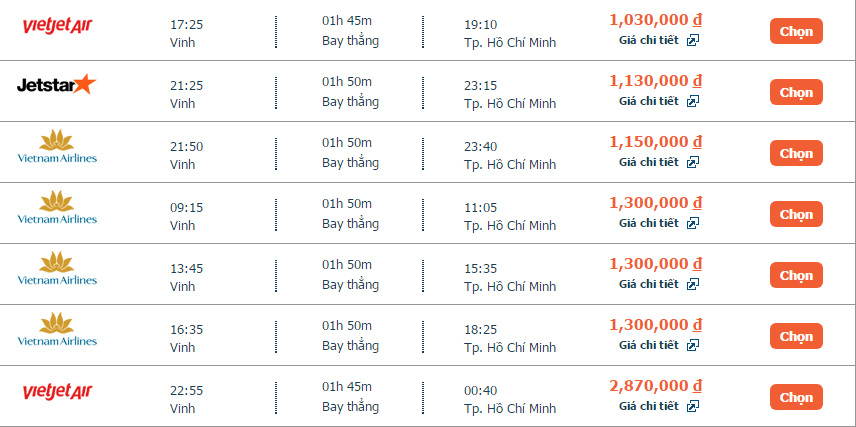Open price detail popup icon for 2,870,000 fare
856x427 pixels.
click(692, 406)
